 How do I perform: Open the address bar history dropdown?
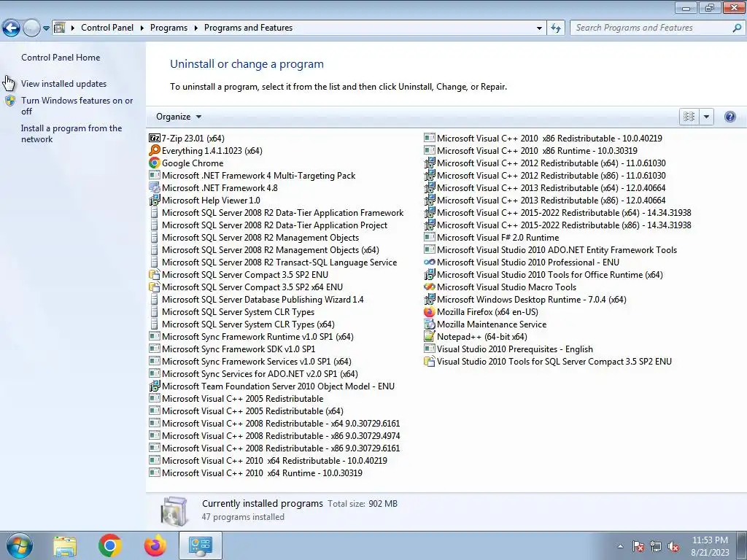[539, 28]
